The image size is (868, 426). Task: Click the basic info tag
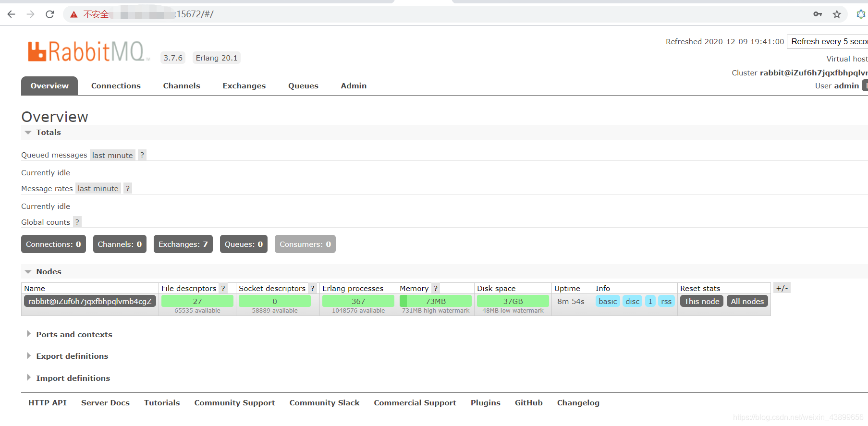point(608,301)
